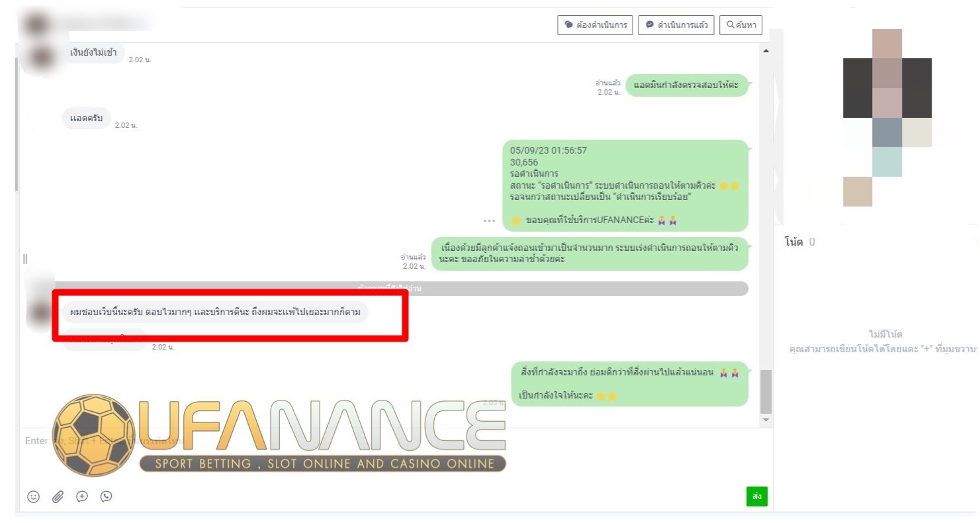Click the three-dot options beside the withdrawal message
Screen dimensions: 980x523
point(489,220)
